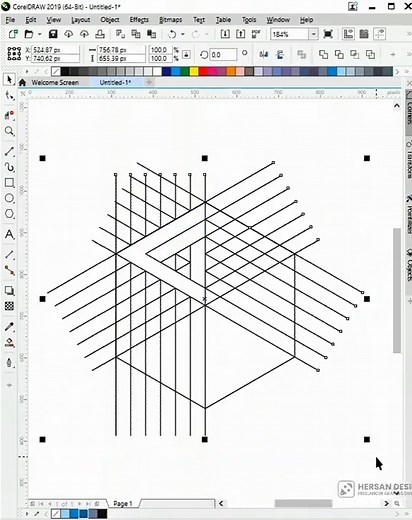
Task: Open the dropdown arrow beside Open
Action: point(39,34)
